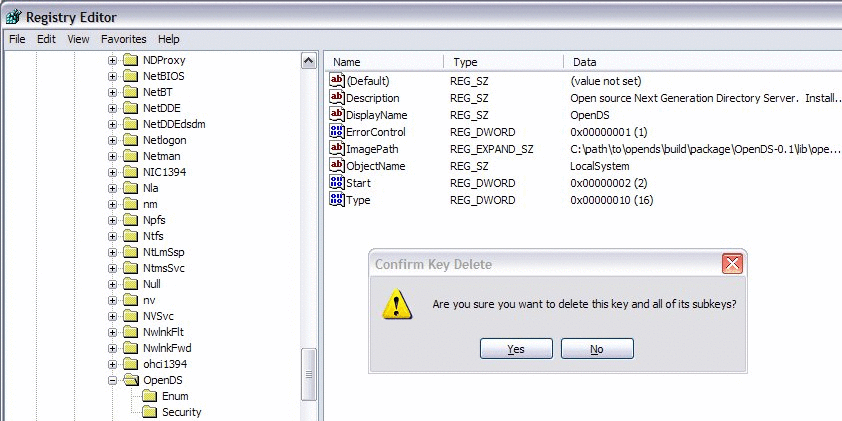The height and width of the screenshot is (421, 842).
Task: Expand the NetBT key
Action: coord(112,92)
